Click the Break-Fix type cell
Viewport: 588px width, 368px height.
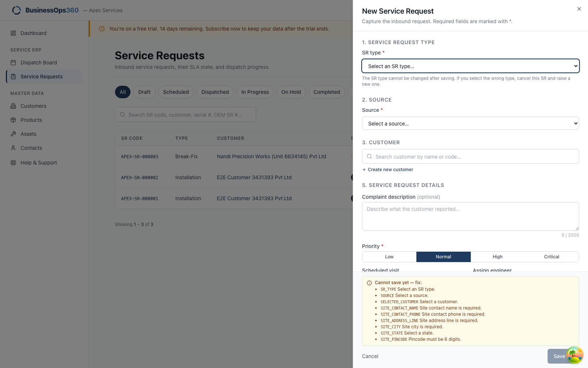coord(186,156)
